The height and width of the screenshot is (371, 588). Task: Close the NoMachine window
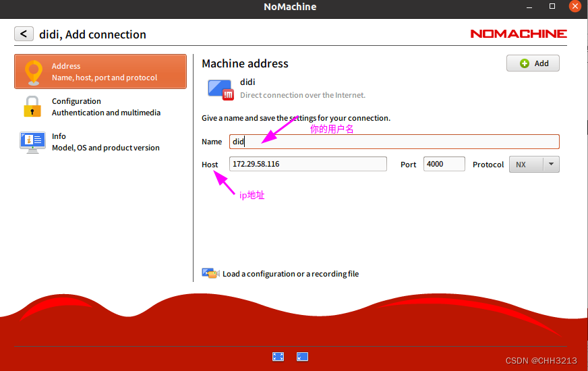tap(575, 6)
